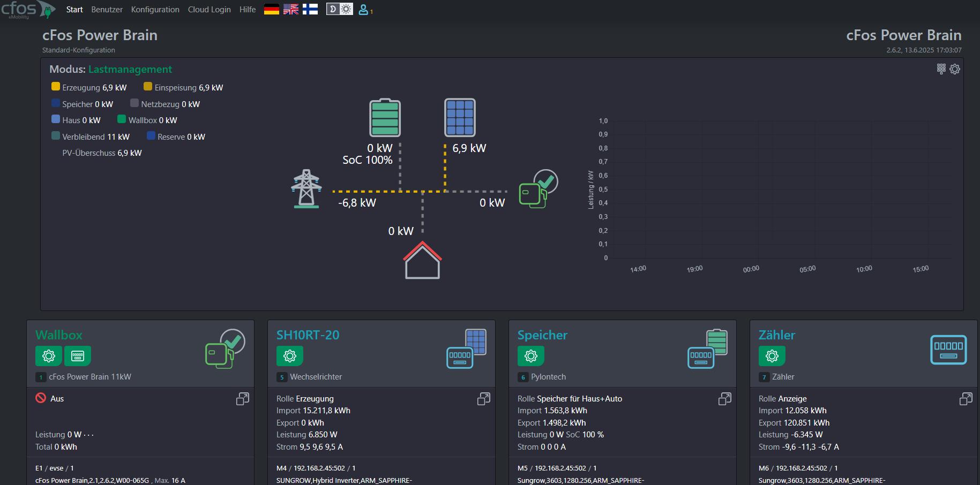Open Speicher settings gear button
This screenshot has height=485, width=980.
click(531, 355)
